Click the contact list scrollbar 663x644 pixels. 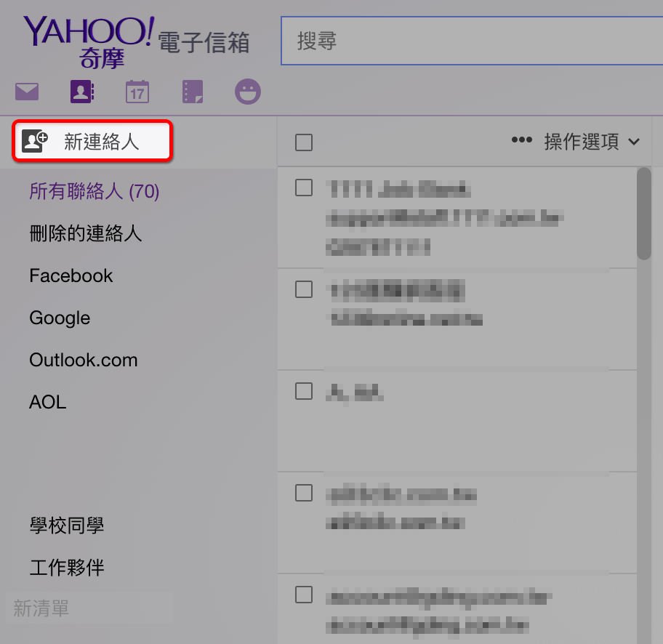(643, 214)
